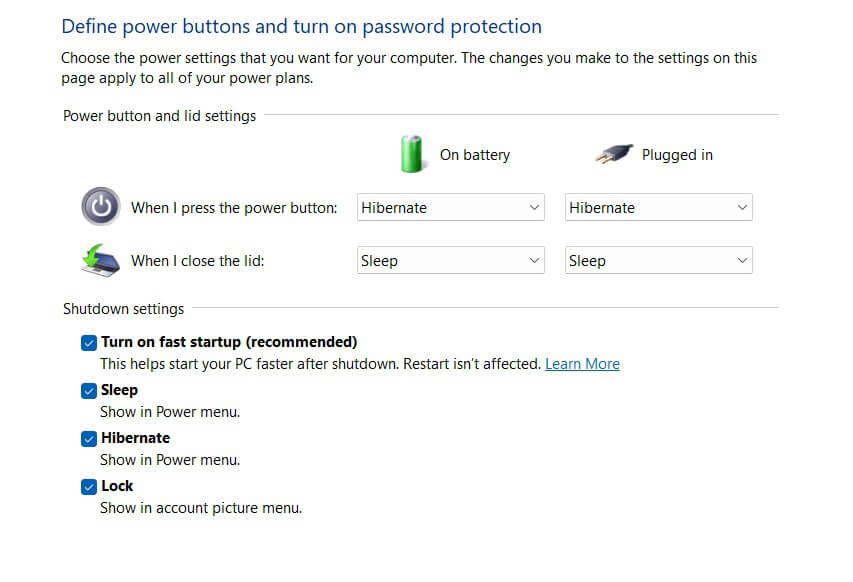Open the Plugged in lid close dropdown
The width and height of the screenshot is (853, 582).
658,260
